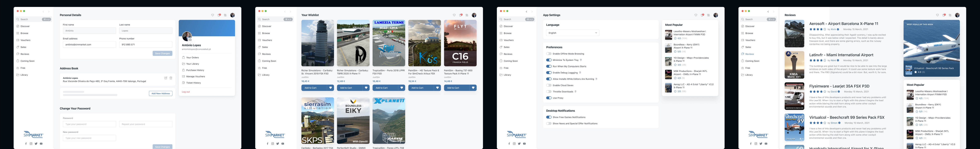Open YouTube icon in Wishlist window sidebar
The image size is (980, 149).
click(283, 144)
